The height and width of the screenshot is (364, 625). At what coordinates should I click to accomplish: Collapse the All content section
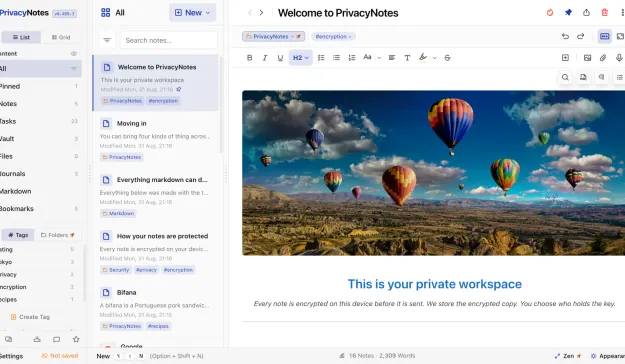(x=74, y=69)
